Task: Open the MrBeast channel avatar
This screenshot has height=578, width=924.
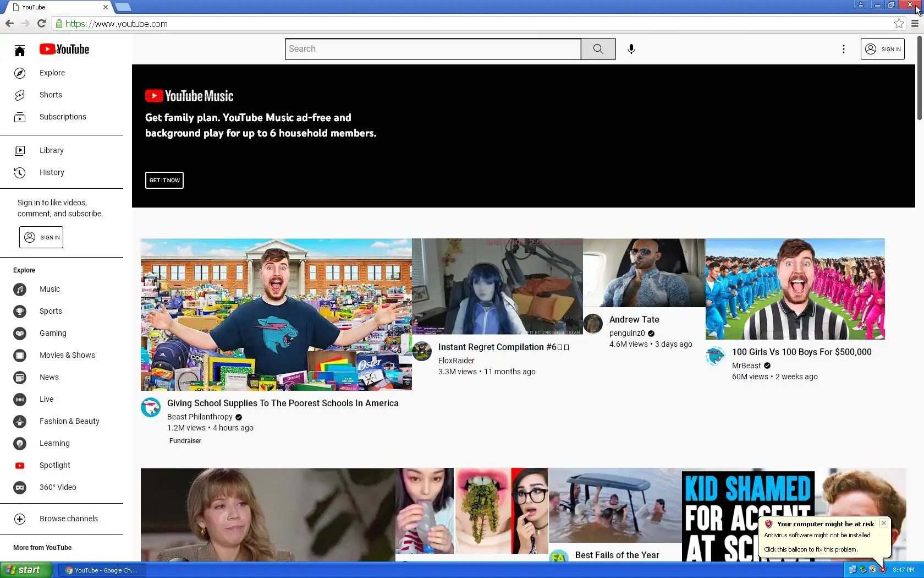Action: coord(716,356)
